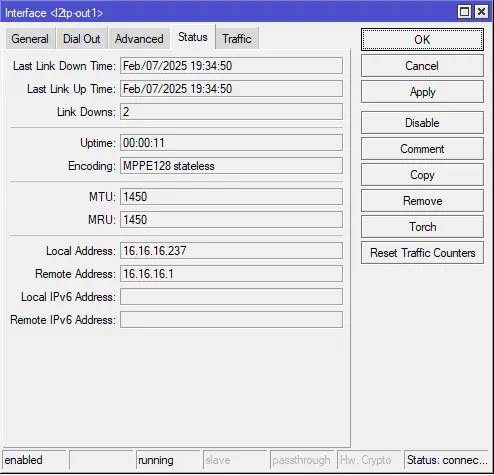Launch Torch for this interface
The width and height of the screenshot is (494, 475).
click(x=422, y=227)
